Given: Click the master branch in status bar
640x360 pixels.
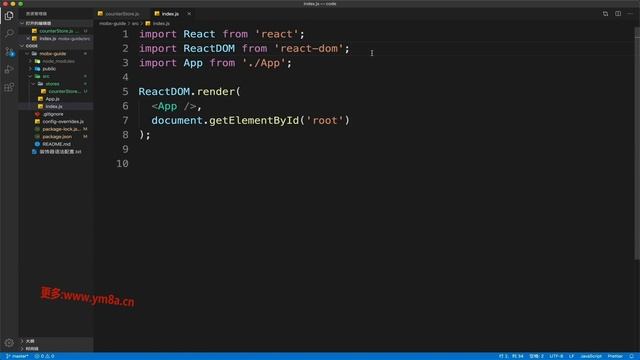Looking at the screenshot, I should point(17,356).
